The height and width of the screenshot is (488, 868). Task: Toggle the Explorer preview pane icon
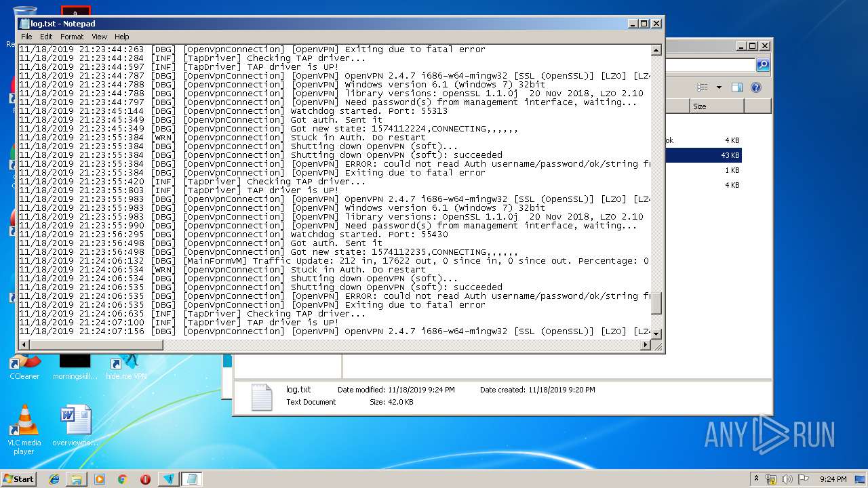click(x=737, y=87)
